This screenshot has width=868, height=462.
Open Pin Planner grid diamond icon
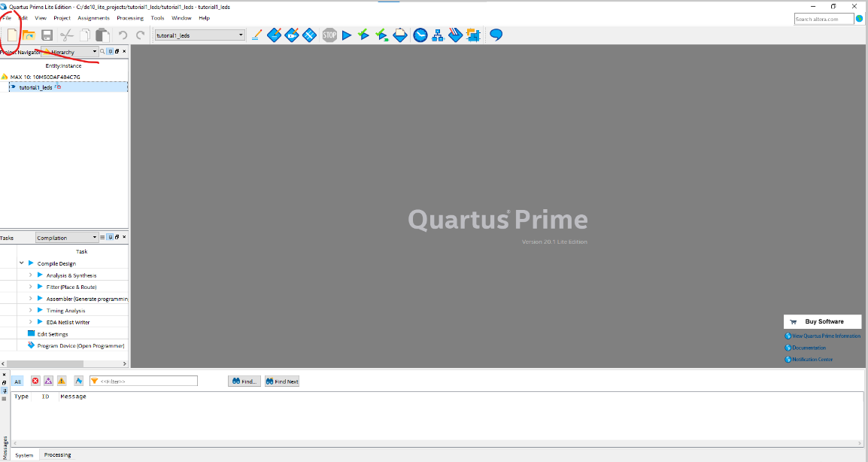click(x=309, y=35)
